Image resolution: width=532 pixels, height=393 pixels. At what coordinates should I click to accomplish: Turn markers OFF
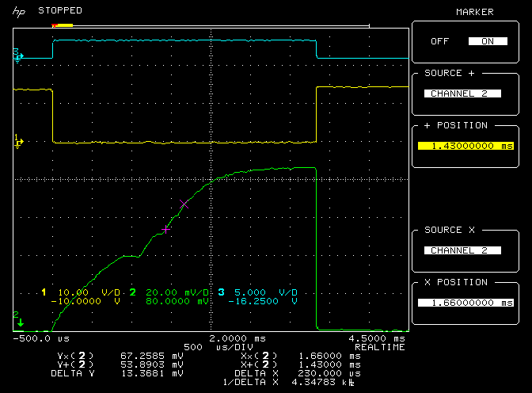pyautogui.click(x=438, y=41)
